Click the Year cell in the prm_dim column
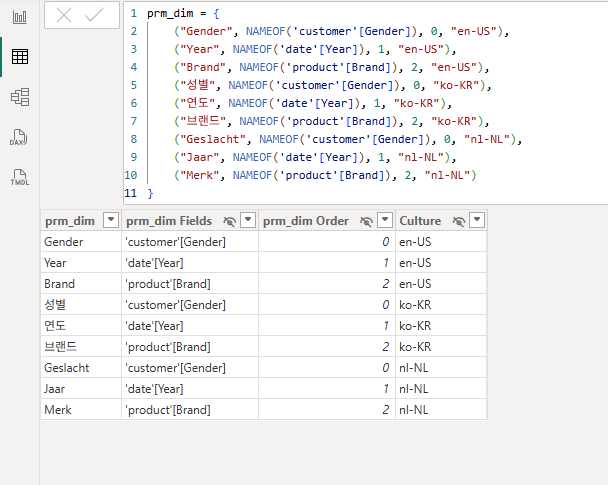 (81, 263)
